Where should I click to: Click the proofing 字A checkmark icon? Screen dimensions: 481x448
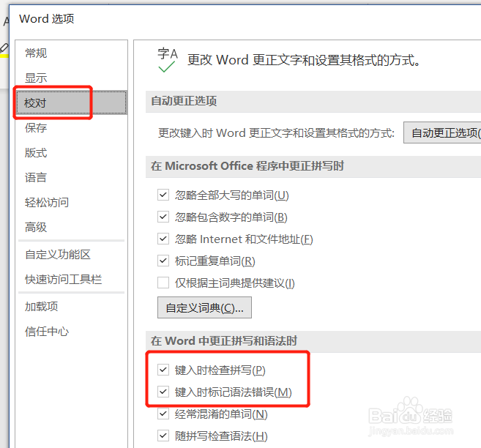pyautogui.click(x=168, y=60)
